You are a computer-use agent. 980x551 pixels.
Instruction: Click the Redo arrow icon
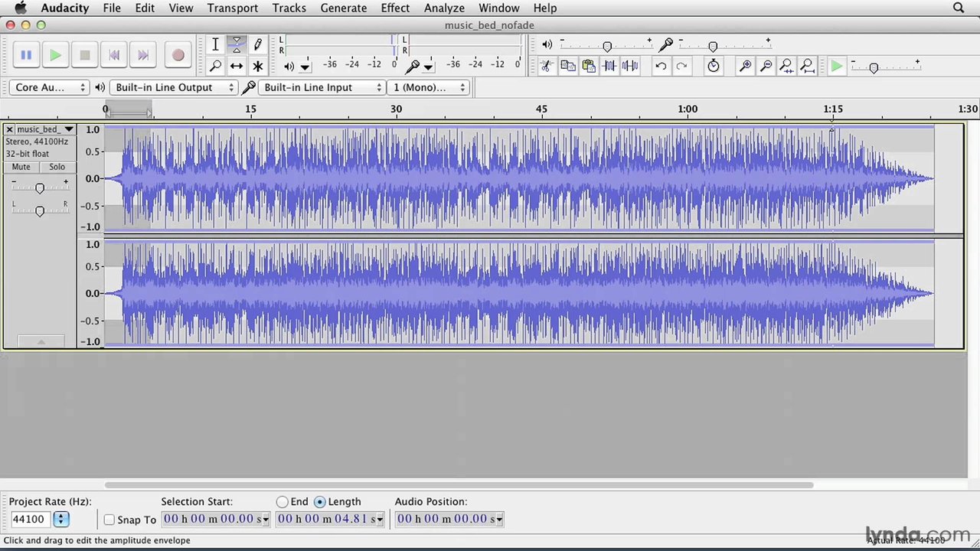(681, 66)
